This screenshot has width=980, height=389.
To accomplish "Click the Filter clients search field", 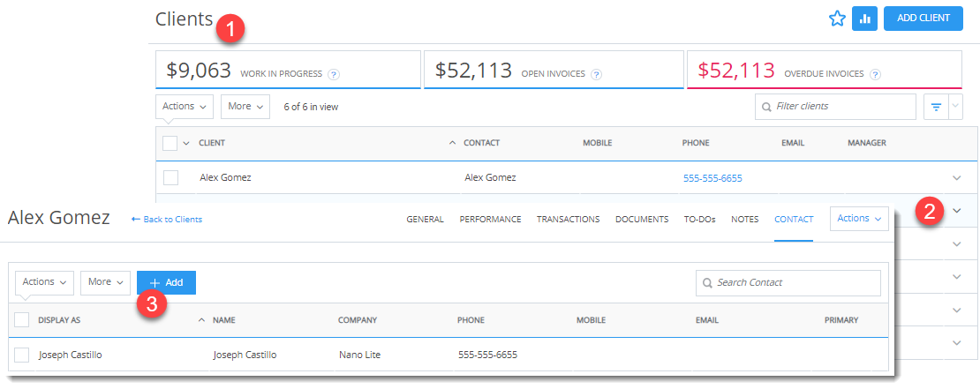I will point(835,107).
